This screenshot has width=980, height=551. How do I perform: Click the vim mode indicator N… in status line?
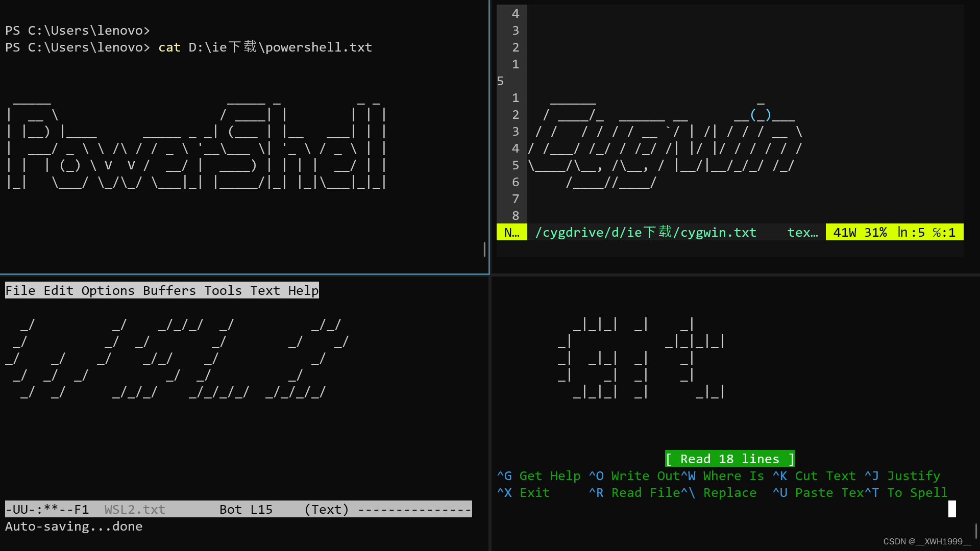point(512,232)
